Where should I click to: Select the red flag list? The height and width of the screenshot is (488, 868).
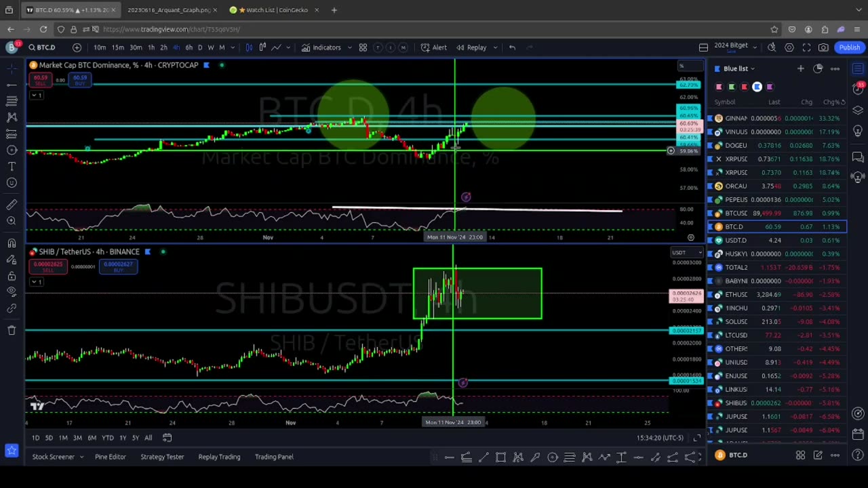point(745,87)
